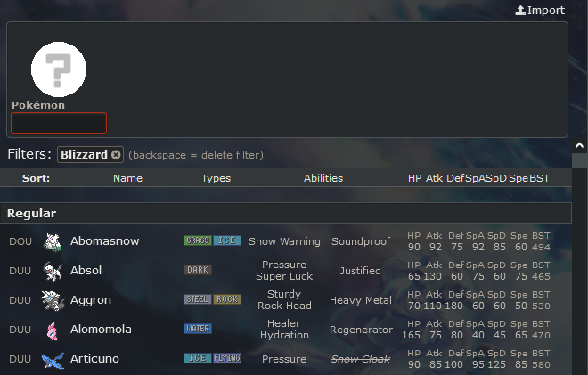Sort the list by Abilities
This screenshot has width=588, height=375.
click(323, 178)
